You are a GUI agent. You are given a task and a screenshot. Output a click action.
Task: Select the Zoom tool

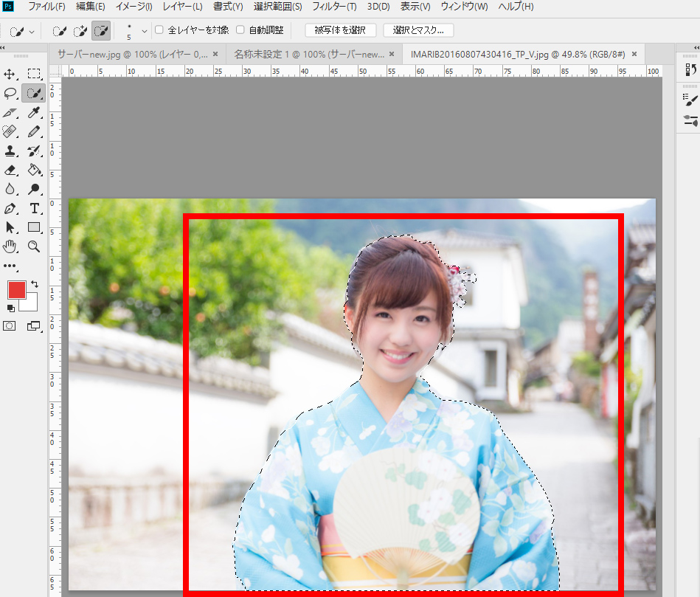click(35, 246)
